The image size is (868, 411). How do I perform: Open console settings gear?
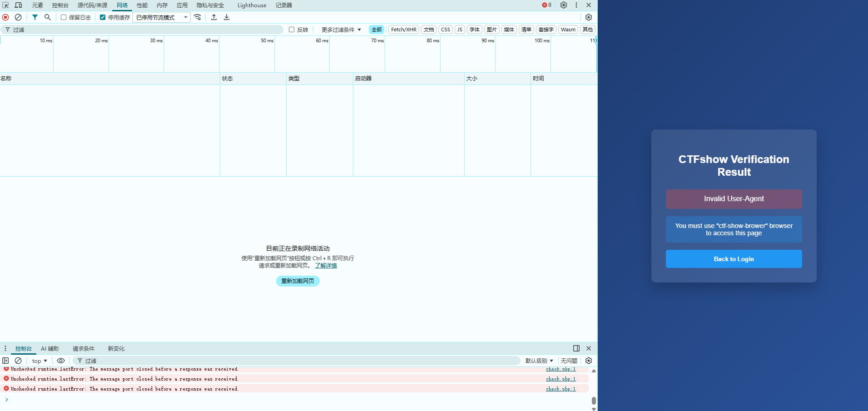click(589, 361)
